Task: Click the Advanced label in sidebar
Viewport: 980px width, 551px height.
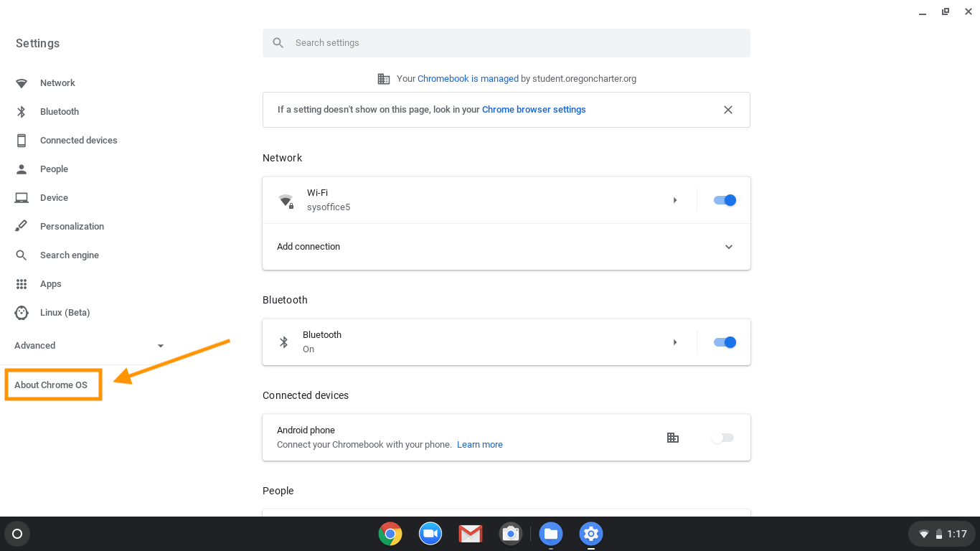Action: click(35, 346)
